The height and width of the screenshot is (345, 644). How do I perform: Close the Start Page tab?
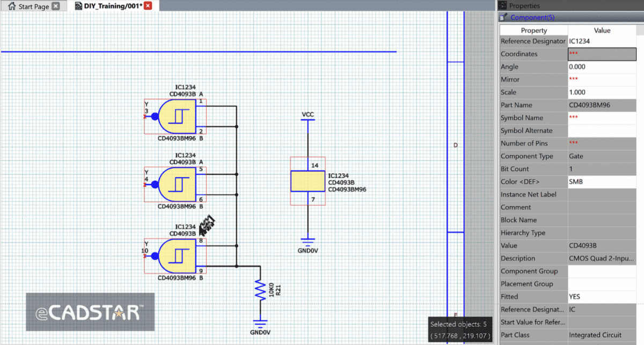point(56,6)
